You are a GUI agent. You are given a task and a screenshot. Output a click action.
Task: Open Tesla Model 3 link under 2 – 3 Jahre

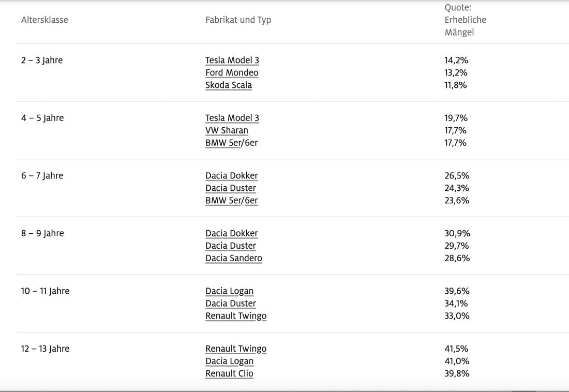point(232,60)
